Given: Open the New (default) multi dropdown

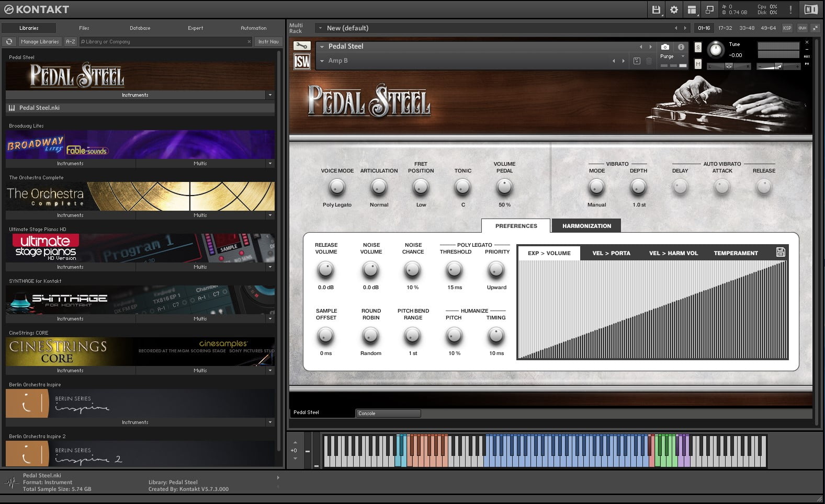Looking at the screenshot, I should pyautogui.click(x=320, y=28).
